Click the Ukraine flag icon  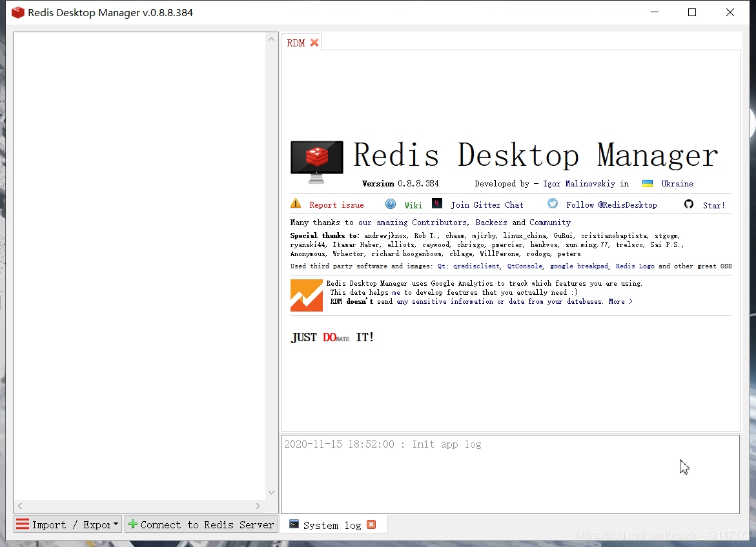coord(648,184)
